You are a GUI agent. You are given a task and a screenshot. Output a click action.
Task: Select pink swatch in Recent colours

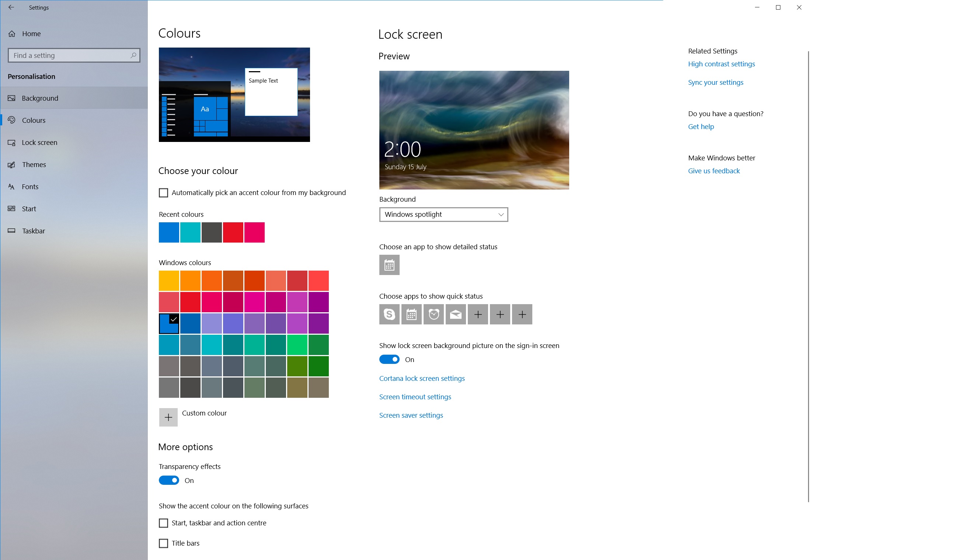254,232
